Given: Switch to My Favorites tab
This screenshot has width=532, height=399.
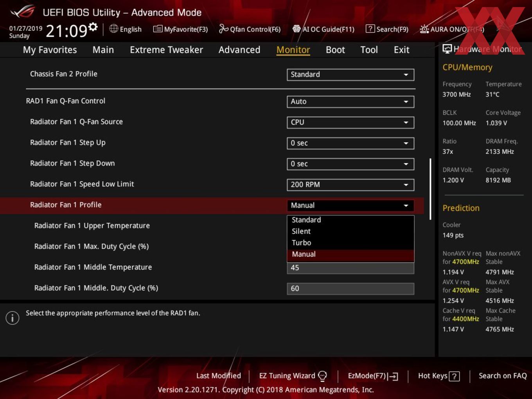Looking at the screenshot, I should tap(50, 50).
